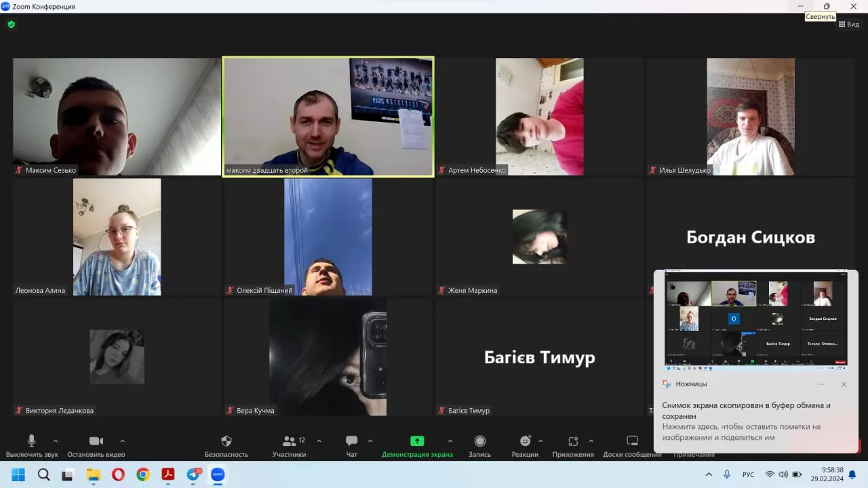Expand audio options arrow beside microphone
Screen dimensions: 868x488
[56, 441]
